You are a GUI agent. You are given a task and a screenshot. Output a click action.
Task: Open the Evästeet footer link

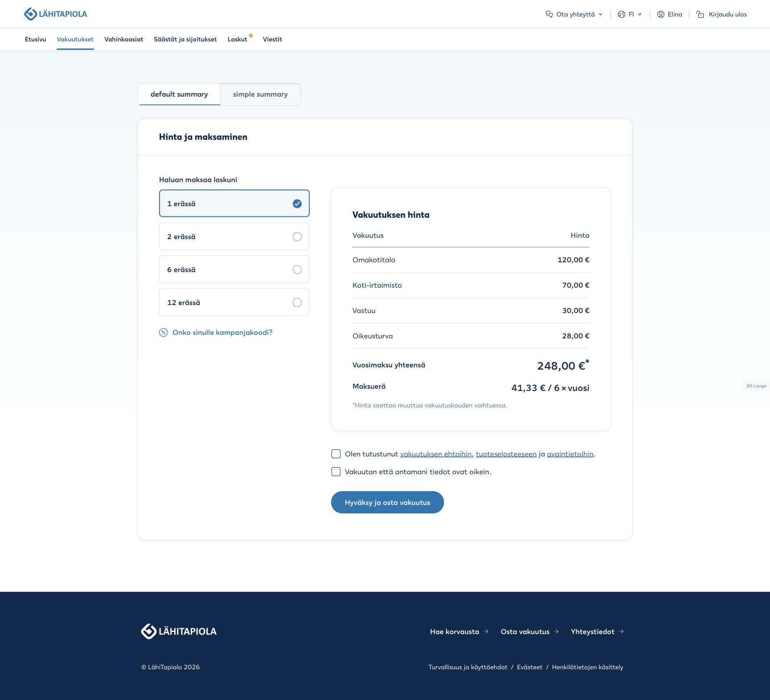coord(530,667)
